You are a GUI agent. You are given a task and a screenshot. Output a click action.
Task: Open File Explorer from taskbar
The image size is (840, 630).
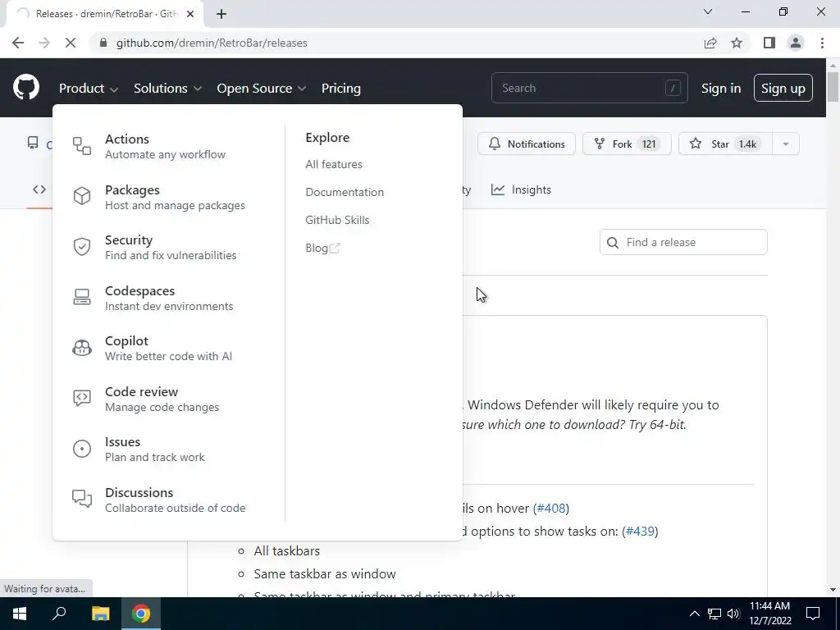(100, 614)
